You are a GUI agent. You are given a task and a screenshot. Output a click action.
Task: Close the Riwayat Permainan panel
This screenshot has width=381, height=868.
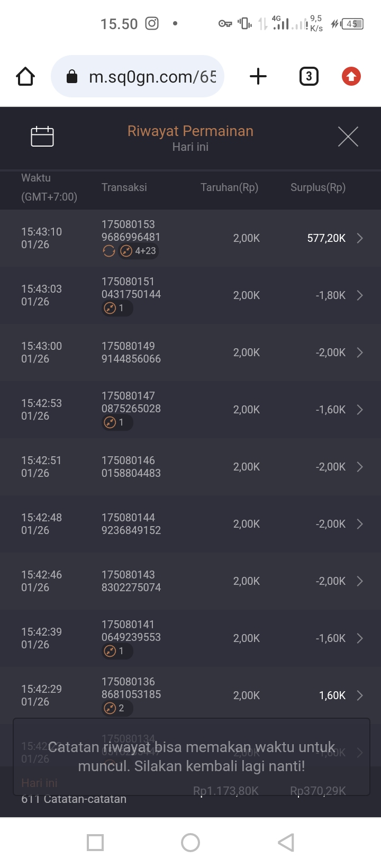click(348, 137)
